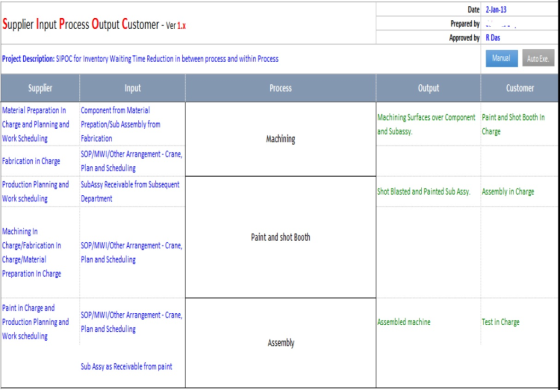
Task: Click the gray Auto Exe. button
Action: point(538,58)
